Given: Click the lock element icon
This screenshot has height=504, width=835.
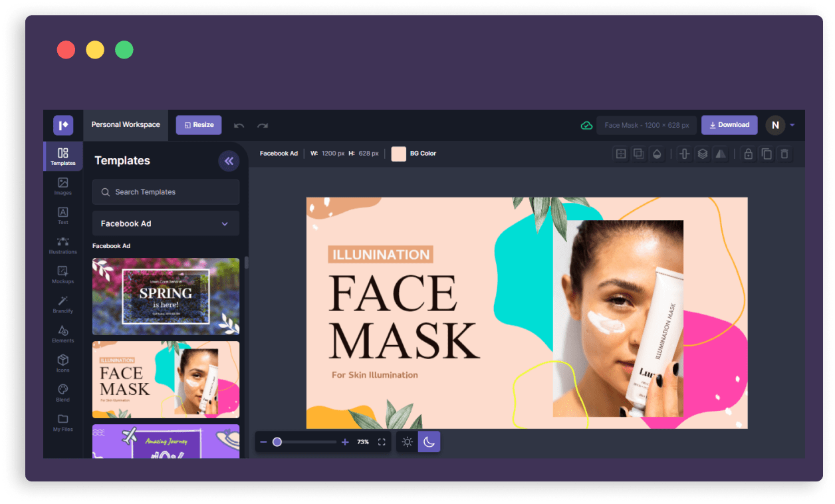Looking at the screenshot, I should [x=748, y=154].
